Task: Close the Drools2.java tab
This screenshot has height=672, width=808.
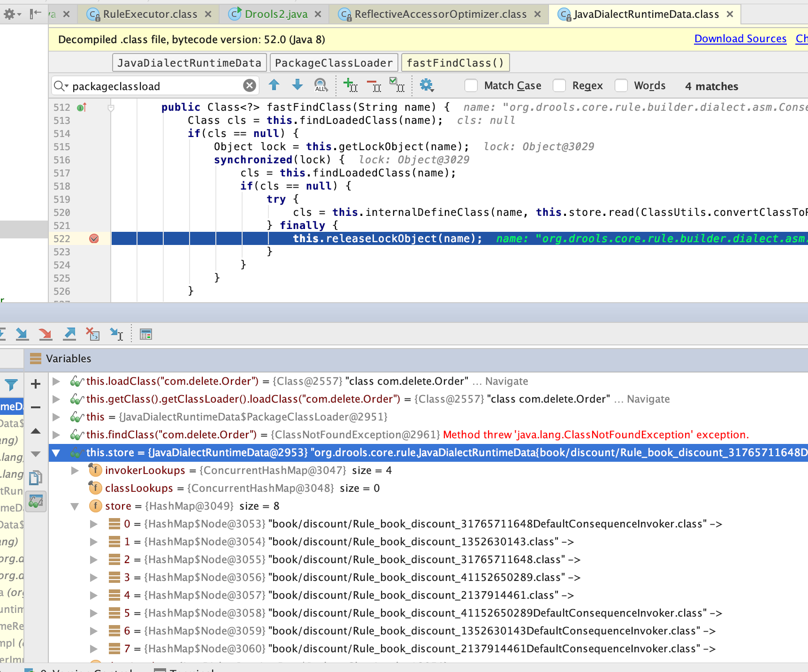Action: 318,14
